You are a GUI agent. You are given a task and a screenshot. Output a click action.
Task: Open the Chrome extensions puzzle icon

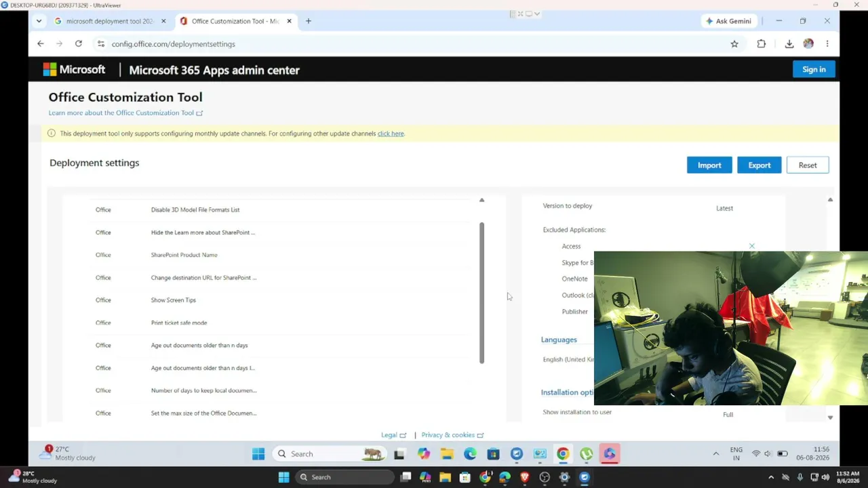pos(762,44)
